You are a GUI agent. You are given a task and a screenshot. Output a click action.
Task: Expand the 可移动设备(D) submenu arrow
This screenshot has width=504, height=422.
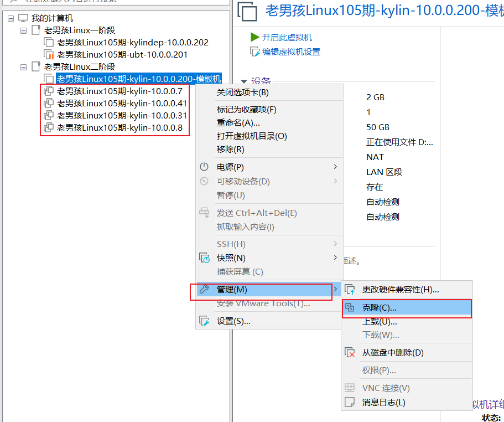(x=335, y=181)
